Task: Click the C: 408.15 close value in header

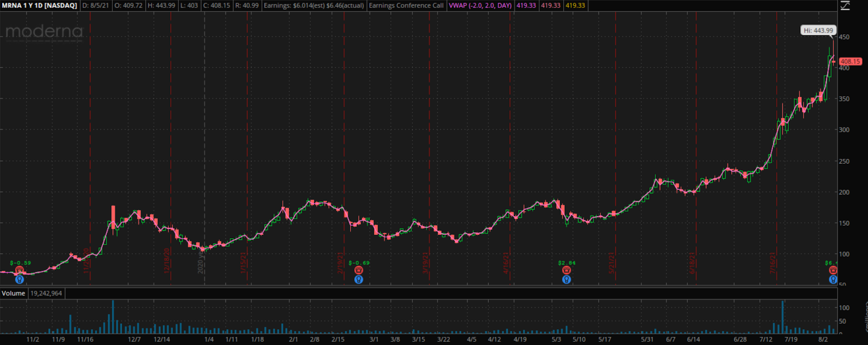Action: click(x=217, y=5)
